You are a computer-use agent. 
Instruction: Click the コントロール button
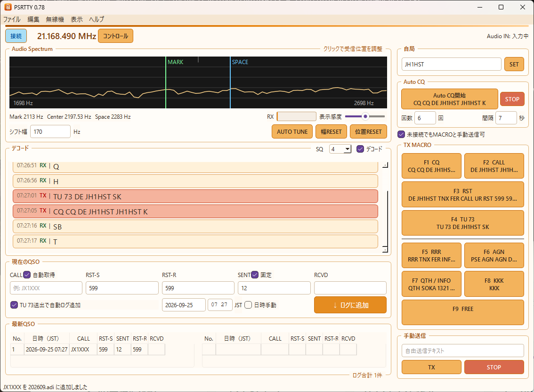click(x=115, y=36)
